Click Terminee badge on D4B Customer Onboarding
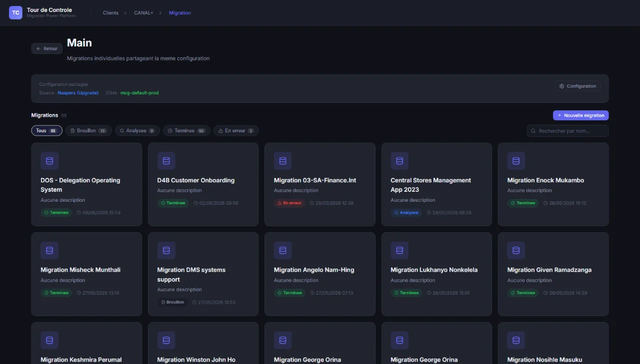 click(x=173, y=203)
